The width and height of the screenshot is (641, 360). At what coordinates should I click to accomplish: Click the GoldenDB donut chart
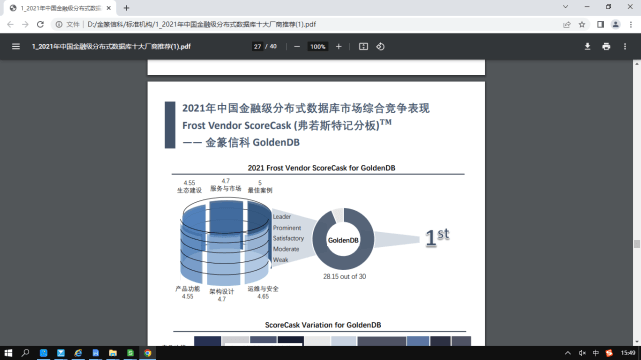tap(343, 239)
